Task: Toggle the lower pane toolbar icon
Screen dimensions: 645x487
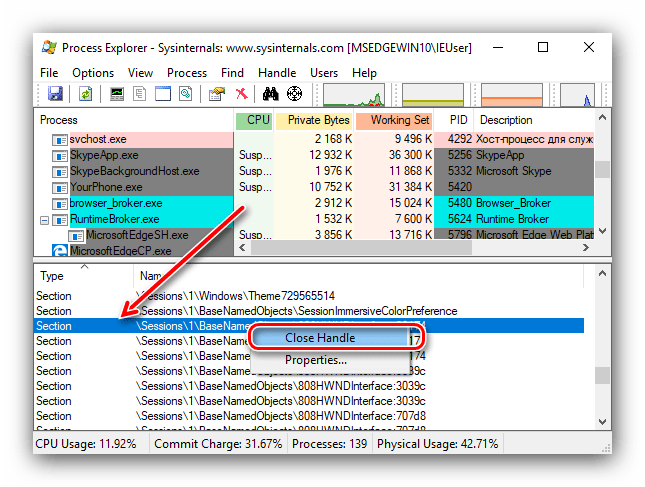Action: coord(162,94)
